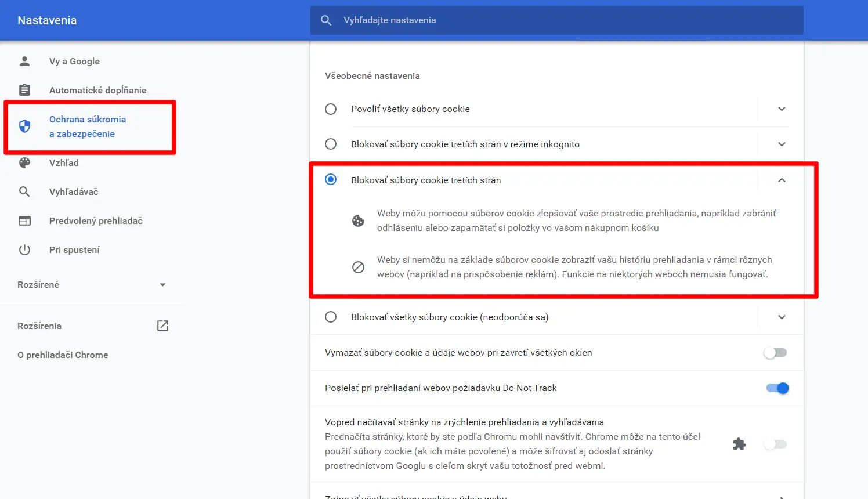Image resolution: width=868 pixels, height=499 pixels.
Task: Enable clearing cookies when all windows close
Action: [775, 353]
